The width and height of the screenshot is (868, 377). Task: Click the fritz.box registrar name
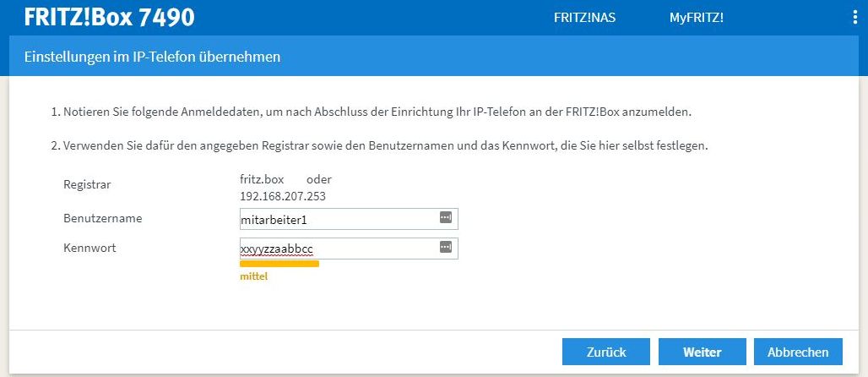263,180
